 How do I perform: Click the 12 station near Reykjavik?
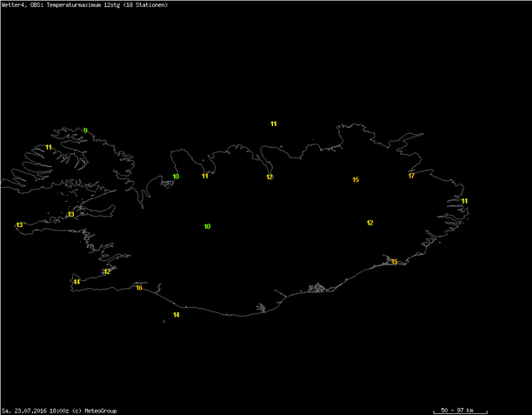click(107, 271)
